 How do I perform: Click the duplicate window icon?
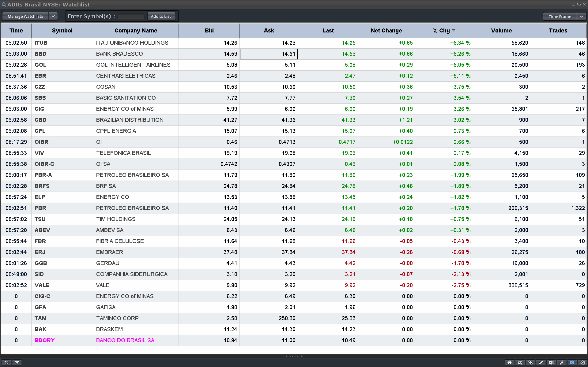(582, 362)
